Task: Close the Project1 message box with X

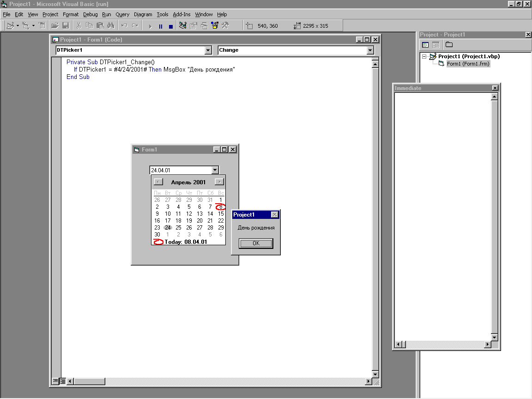Action: [x=274, y=215]
